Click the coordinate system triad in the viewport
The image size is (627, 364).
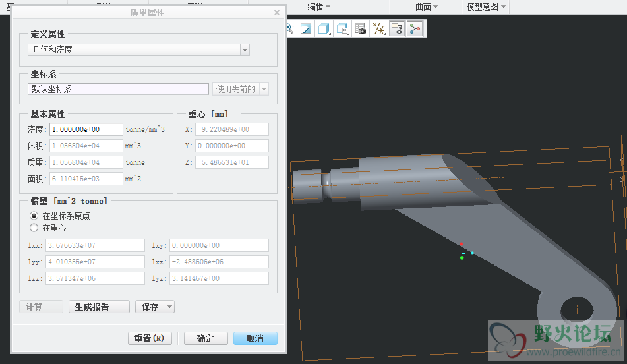(466, 251)
